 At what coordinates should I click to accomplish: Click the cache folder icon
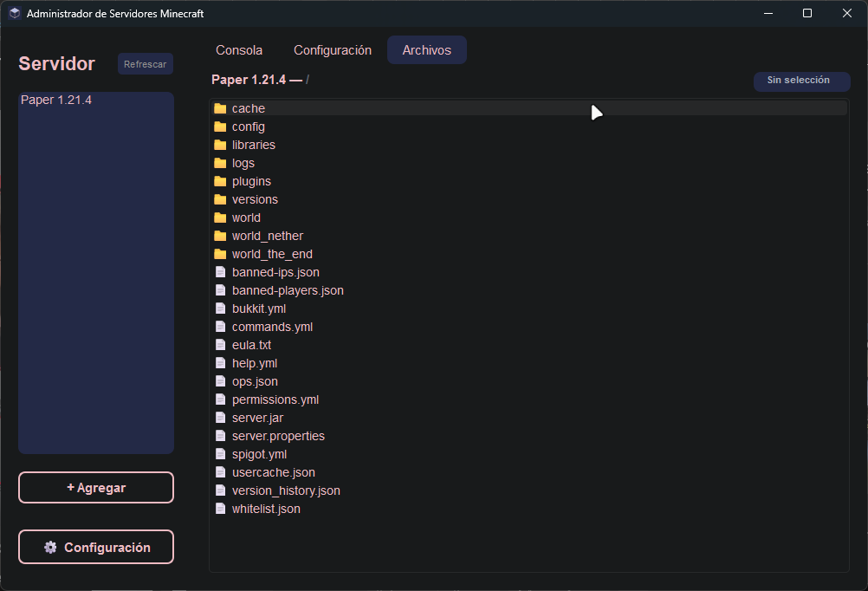(220, 108)
